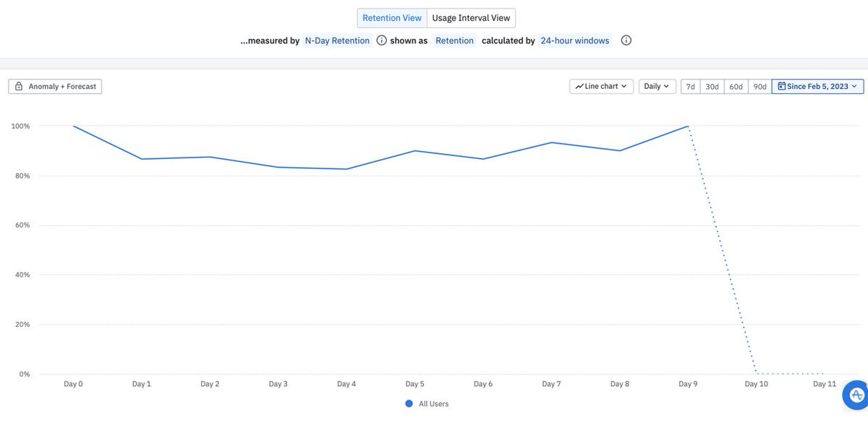Click the 100% y-axis label
Screen dimensions: 868x422
tap(20, 126)
